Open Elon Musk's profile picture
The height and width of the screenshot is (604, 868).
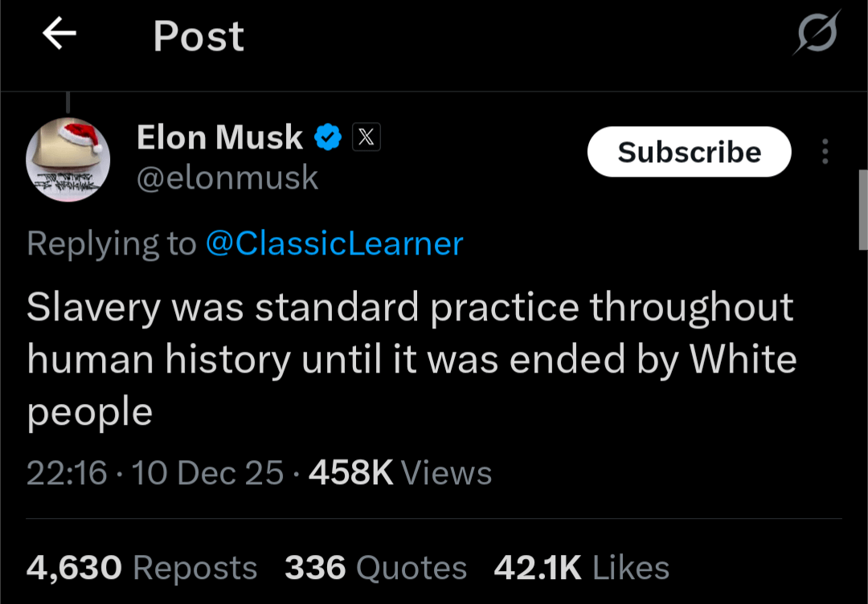pyautogui.click(x=68, y=158)
